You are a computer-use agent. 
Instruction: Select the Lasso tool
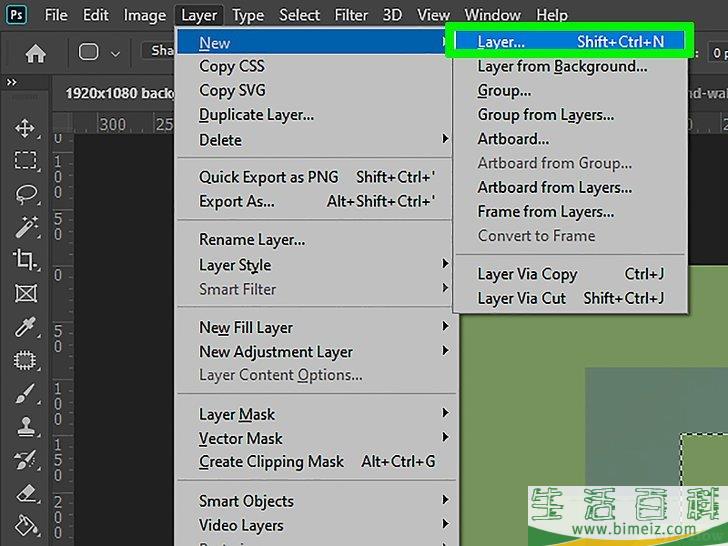pyautogui.click(x=26, y=195)
